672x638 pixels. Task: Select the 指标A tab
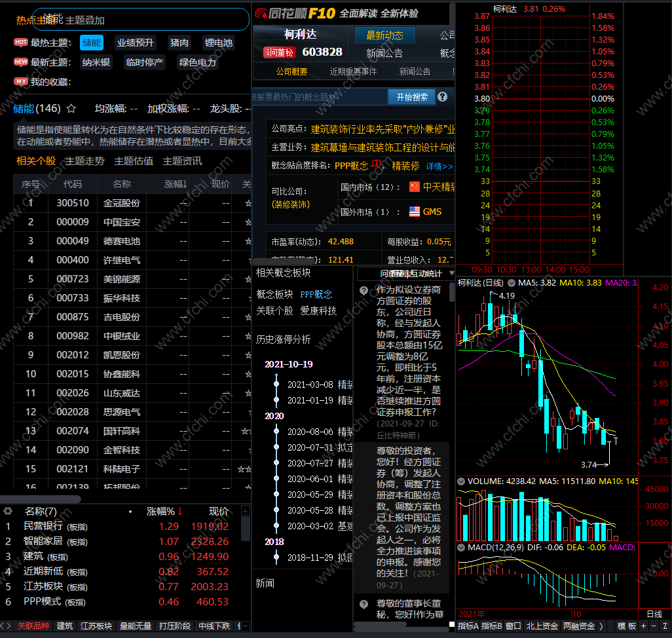468,626
